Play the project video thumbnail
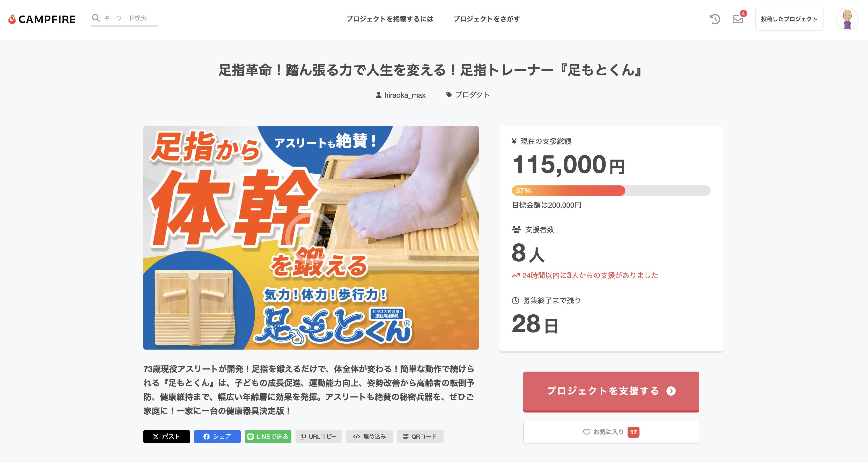The image size is (868, 463). [311, 237]
